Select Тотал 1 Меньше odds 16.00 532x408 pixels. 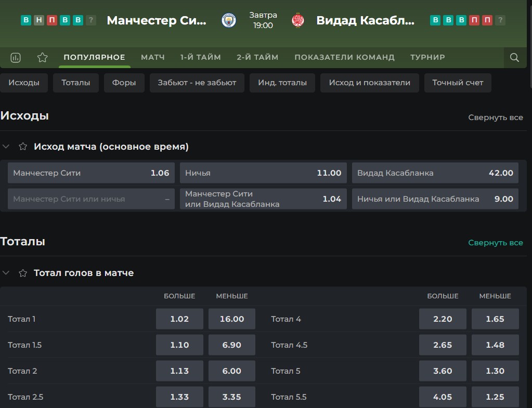(x=232, y=319)
